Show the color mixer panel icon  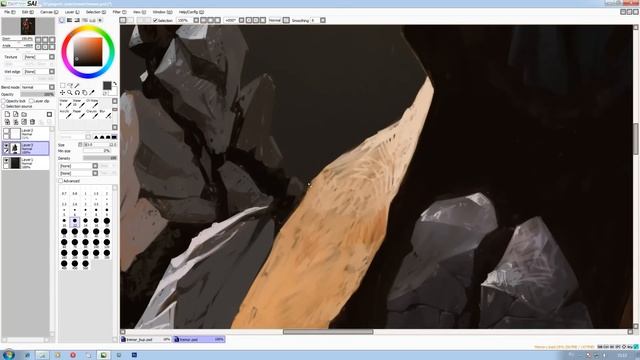click(84, 20)
